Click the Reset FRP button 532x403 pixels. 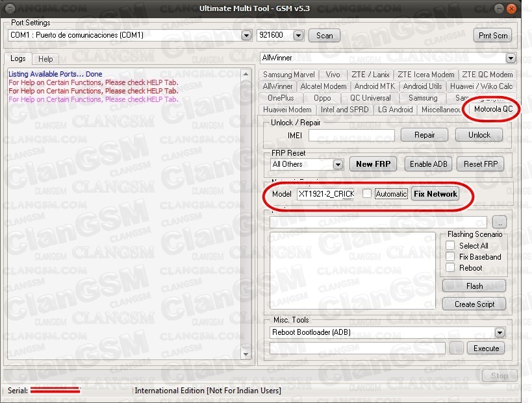click(x=481, y=164)
